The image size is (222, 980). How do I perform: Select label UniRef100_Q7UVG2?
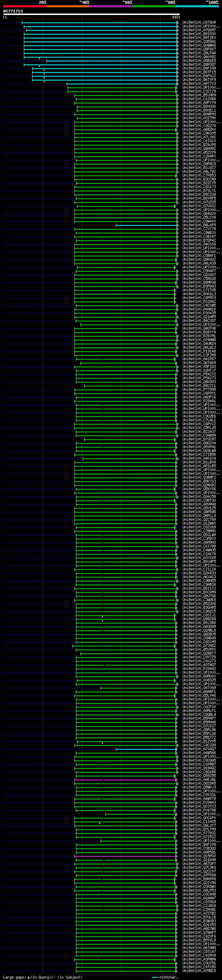pos(199,206)
